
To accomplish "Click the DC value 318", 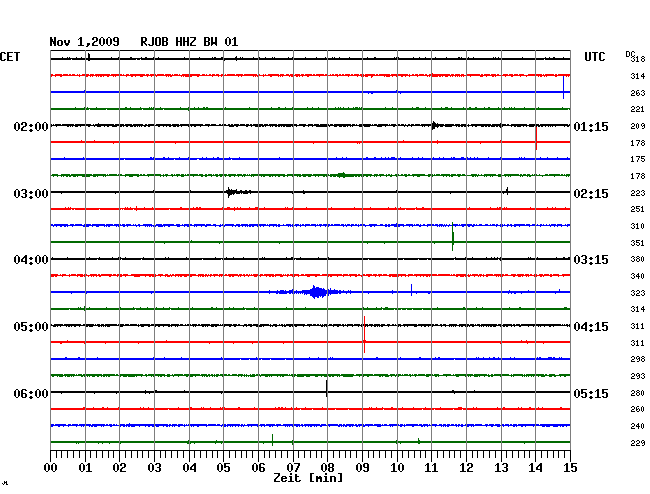I will click(x=638, y=59).
